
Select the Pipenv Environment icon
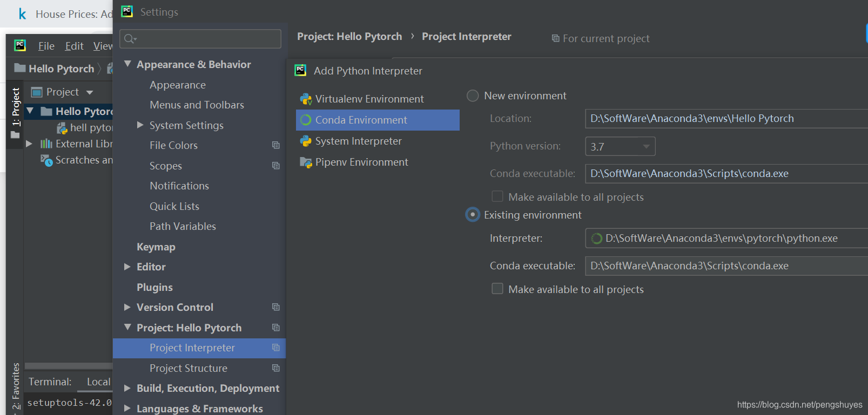(306, 162)
